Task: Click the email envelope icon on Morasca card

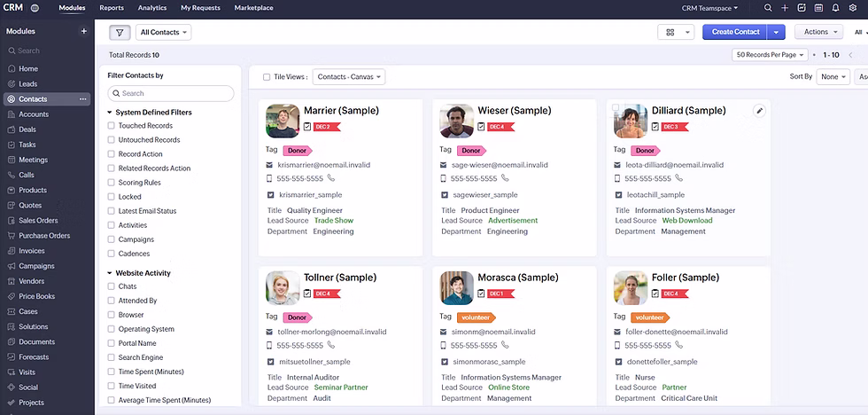Action: [444, 332]
